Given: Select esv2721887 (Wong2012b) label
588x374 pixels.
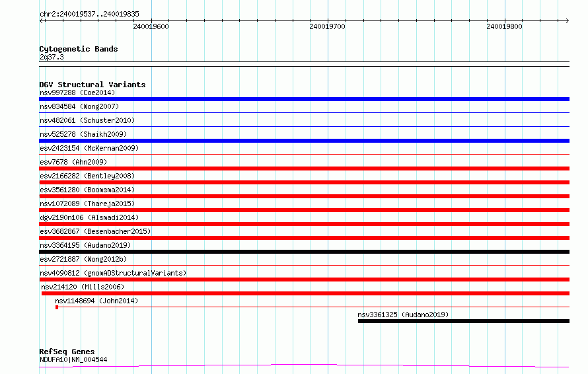Looking at the screenshot, I should [x=83, y=259].
